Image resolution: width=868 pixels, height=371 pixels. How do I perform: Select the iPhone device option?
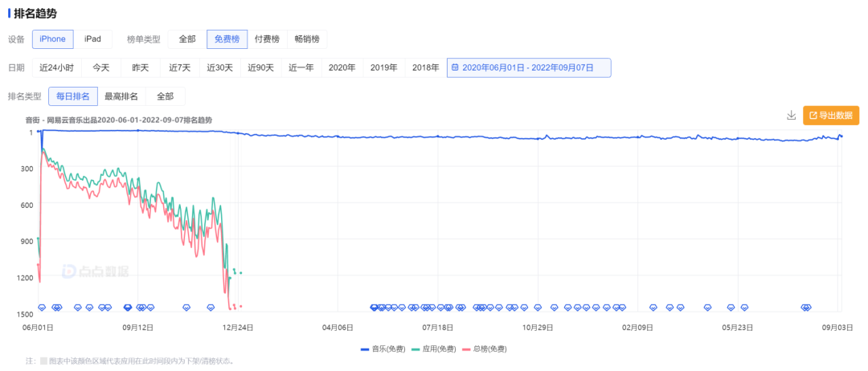pyautogui.click(x=52, y=39)
